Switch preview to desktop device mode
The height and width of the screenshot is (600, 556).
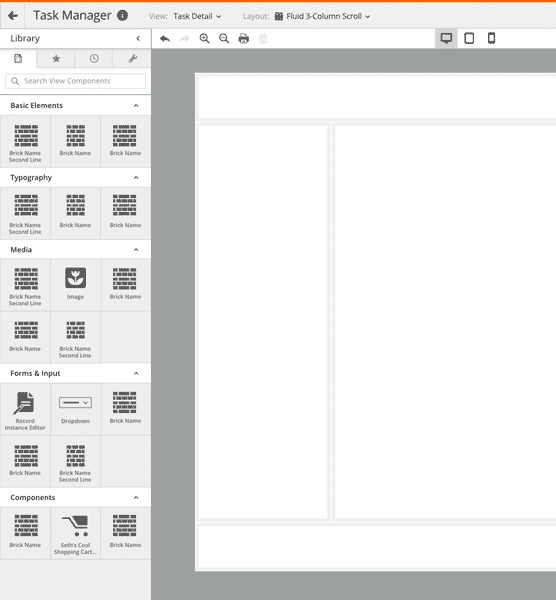coord(446,38)
